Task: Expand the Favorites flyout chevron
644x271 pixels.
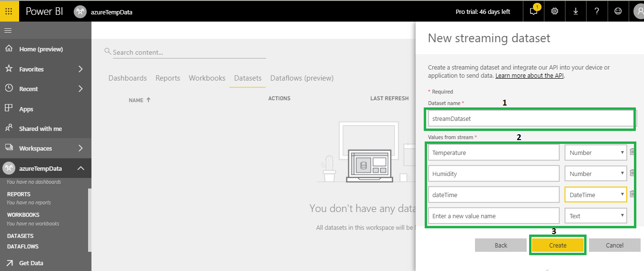Action: (80, 69)
